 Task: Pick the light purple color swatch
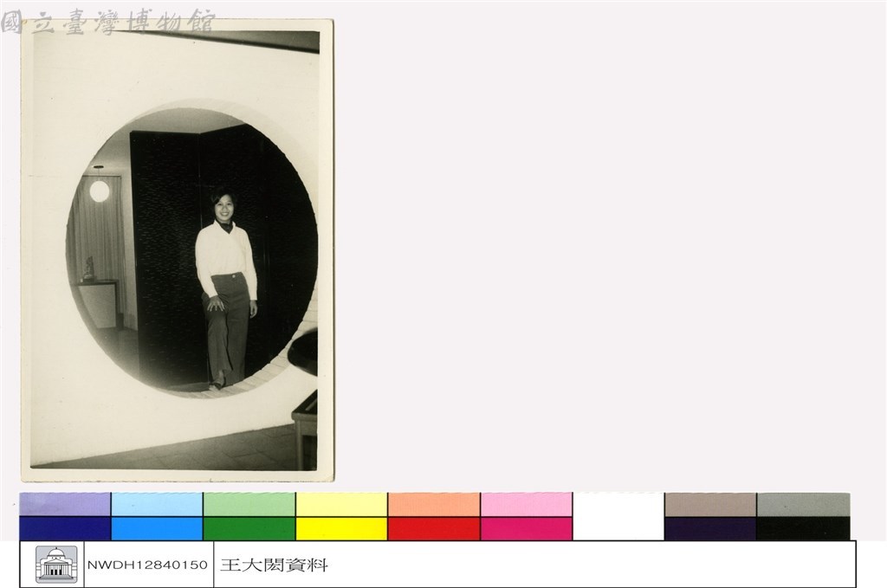pyautogui.click(x=65, y=504)
